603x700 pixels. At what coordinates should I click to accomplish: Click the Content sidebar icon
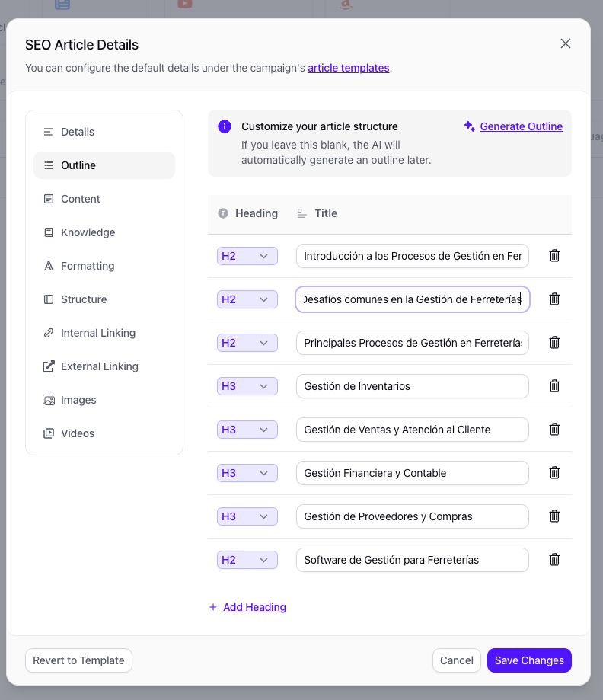click(x=49, y=199)
